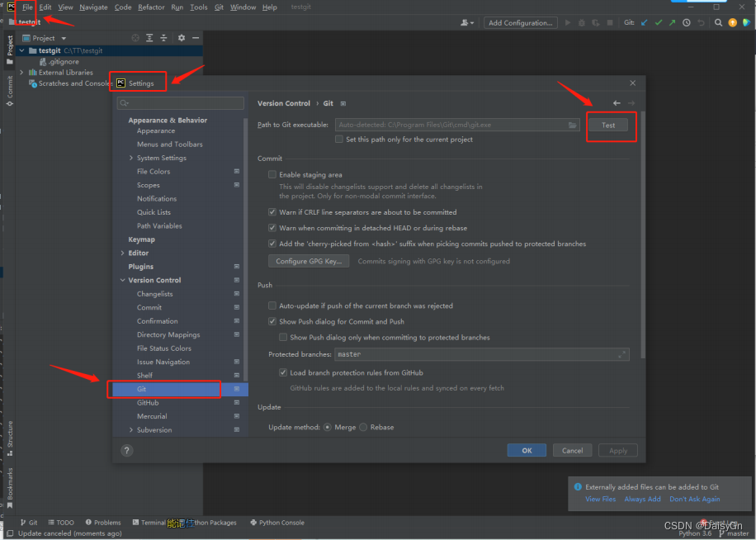Click Protected branches input field
The width and height of the screenshot is (756, 540).
point(482,354)
